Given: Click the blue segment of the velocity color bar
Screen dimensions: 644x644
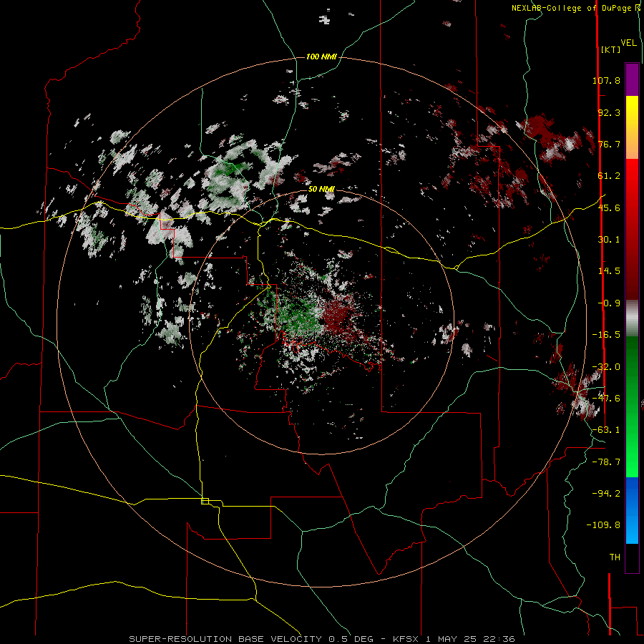Looking at the screenshot, I should (632, 510).
